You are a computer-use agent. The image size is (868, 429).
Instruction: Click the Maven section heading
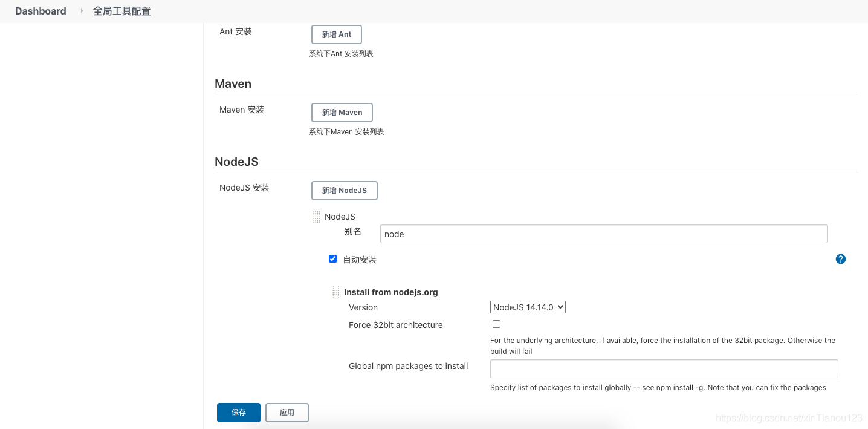(233, 84)
